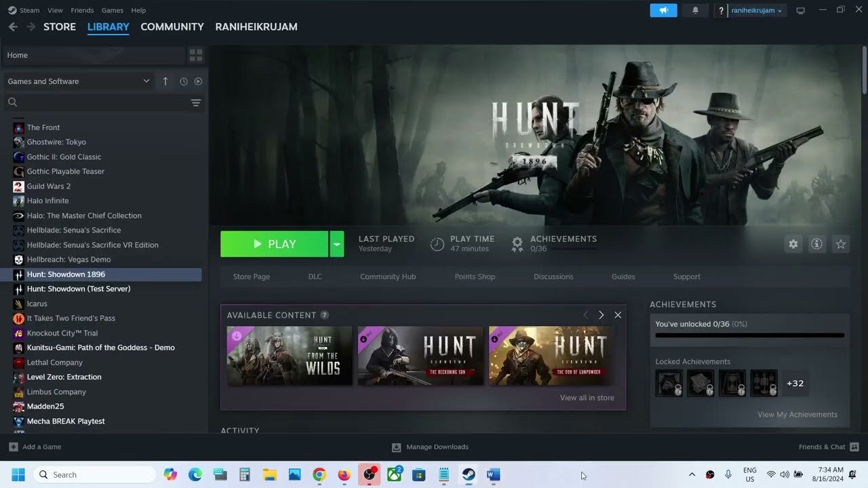The image size is (868, 488).
Task: Open advanced filter options icon
Action: (x=195, y=102)
